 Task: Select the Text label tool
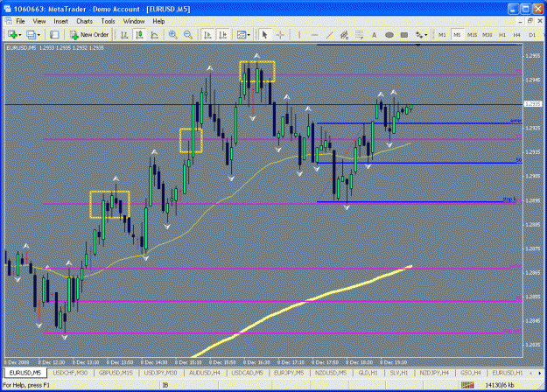374,35
